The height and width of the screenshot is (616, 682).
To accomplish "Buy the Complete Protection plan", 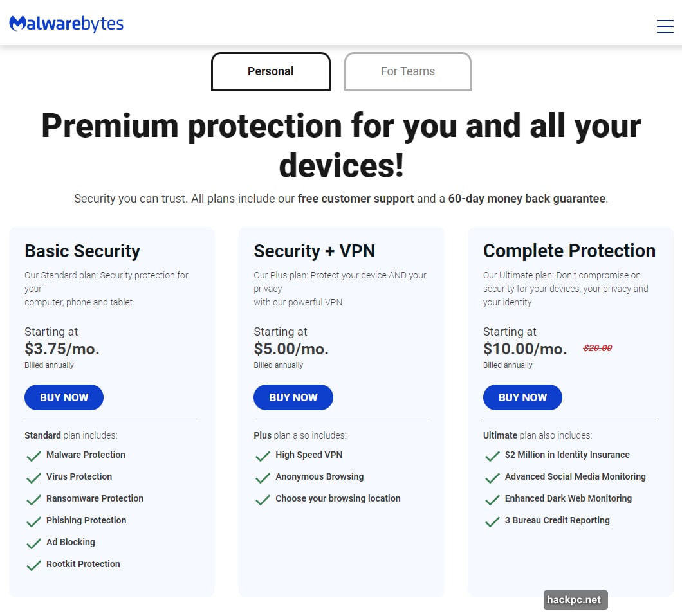I will coord(522,397).
